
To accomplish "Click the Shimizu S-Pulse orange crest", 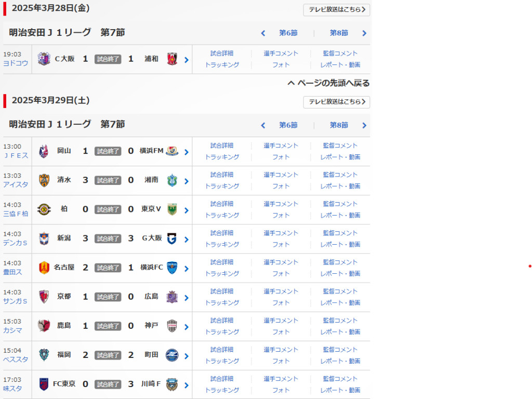I will point(44,180).
